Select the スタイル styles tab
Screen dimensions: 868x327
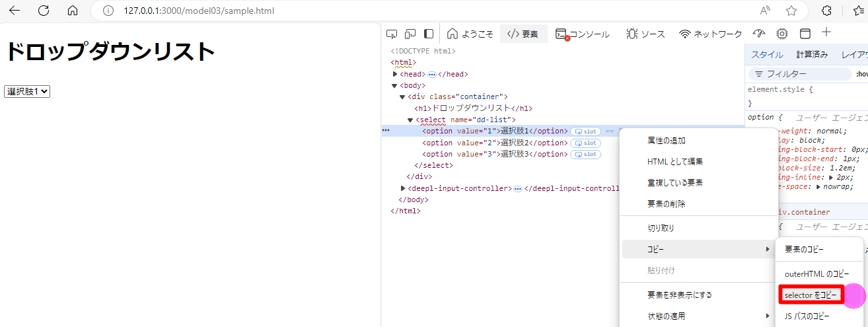point(767,55)
